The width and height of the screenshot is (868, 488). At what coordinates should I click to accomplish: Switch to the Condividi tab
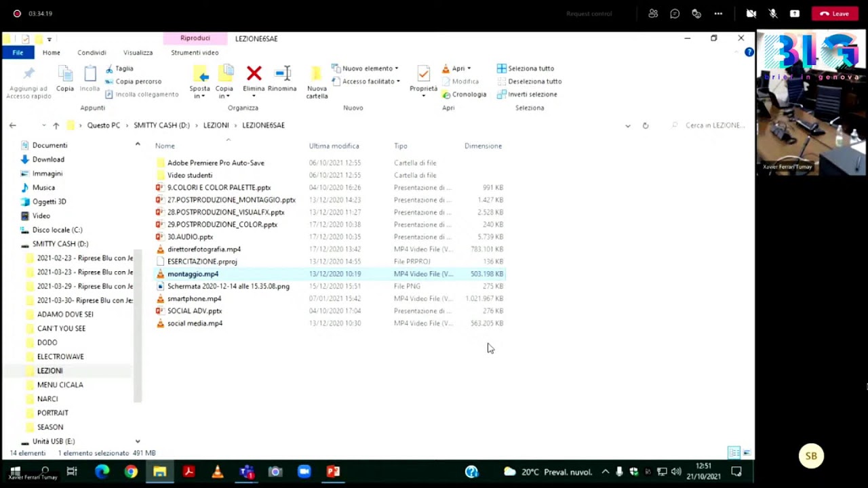[92, 52]
